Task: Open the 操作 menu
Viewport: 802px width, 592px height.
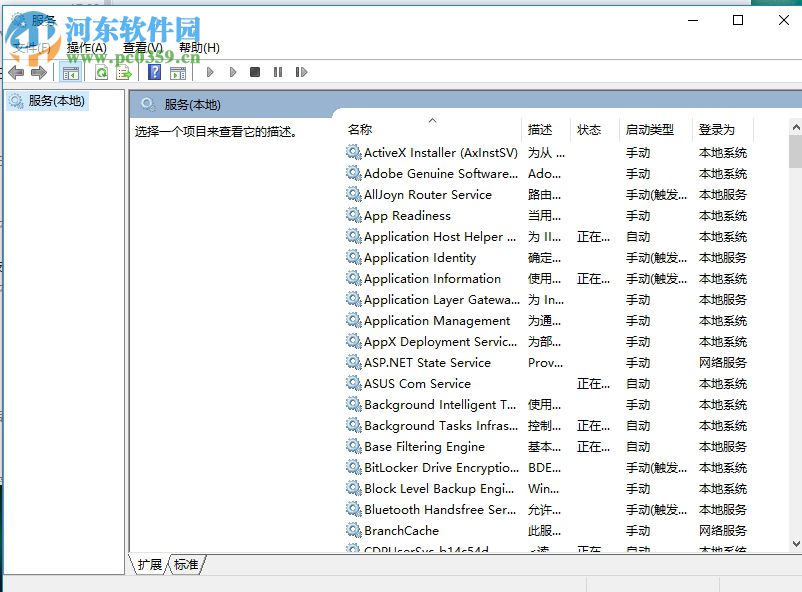Action: point(83,46)
